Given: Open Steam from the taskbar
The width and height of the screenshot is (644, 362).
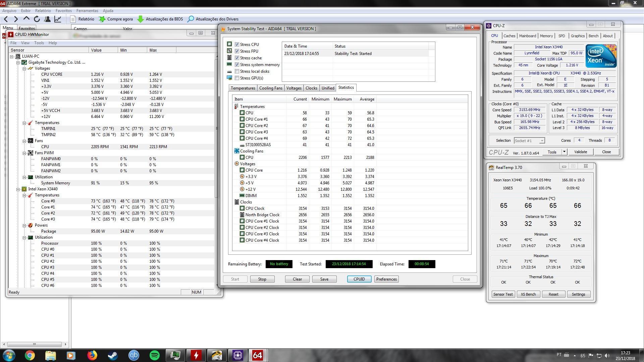Looking at the screenshot, I should (113, 355).
